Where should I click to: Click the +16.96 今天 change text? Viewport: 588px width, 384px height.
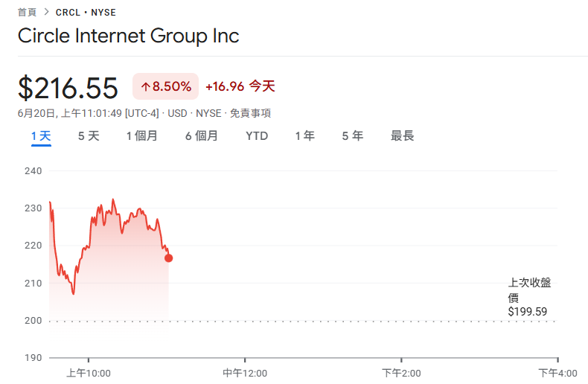240,86
